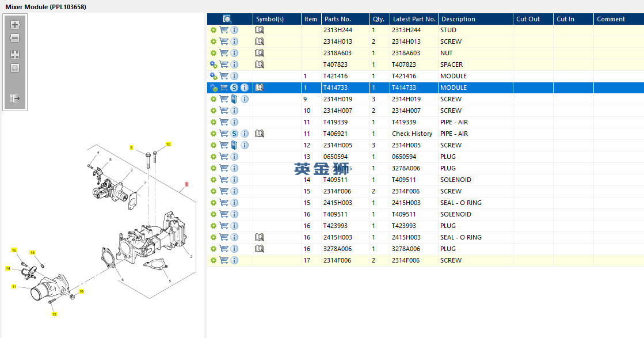The height and width of the screenshot is (338, 644).
Task: Click supersession S icon for T406921
Action: (x=234, y=134)
